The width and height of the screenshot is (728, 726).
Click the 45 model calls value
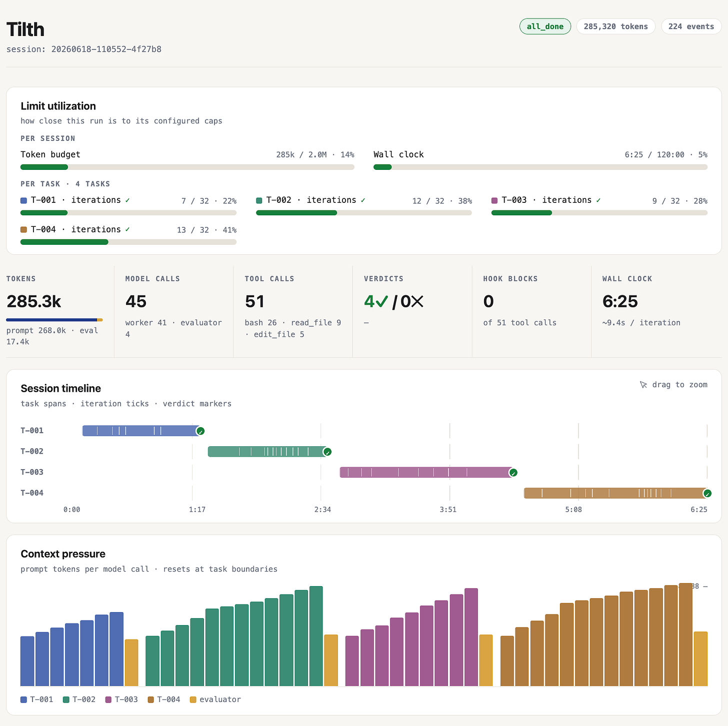click(136, 301)
